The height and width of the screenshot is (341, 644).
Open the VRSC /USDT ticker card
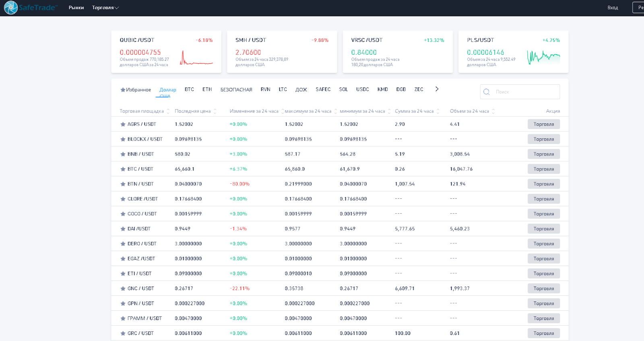pyautogui.click(x=398, y=52)
